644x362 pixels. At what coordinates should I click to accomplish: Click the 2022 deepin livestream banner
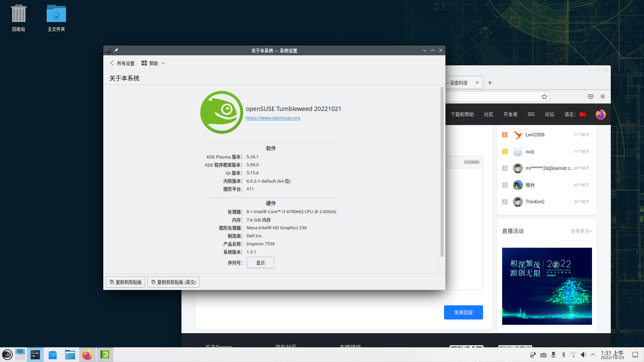tap(547, 286)
